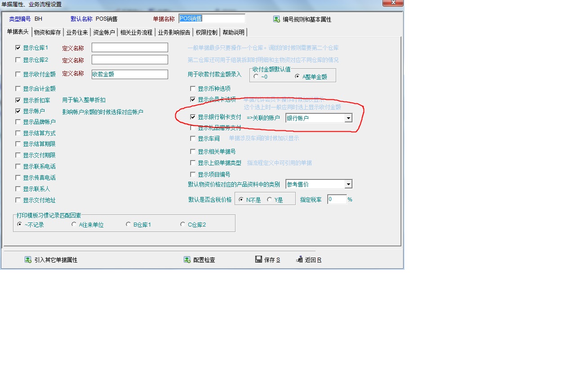Expand the 关联的账户 银行帐户 dropdown
This screenshot has width=569, height=392.
[x=348, y=118]
